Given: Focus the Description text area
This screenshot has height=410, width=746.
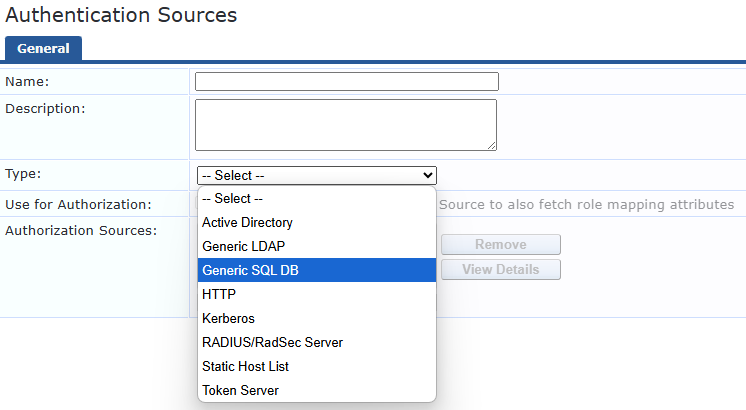Looking at the screenshot, I should 345,124.
